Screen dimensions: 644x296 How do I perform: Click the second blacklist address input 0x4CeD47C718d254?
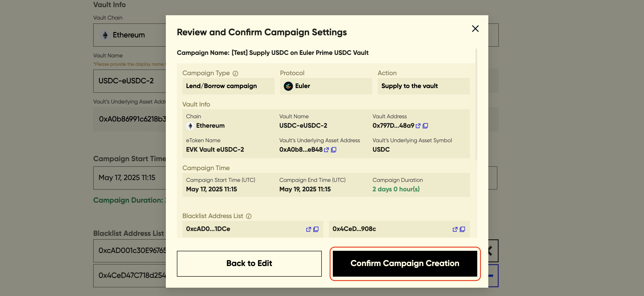[129, 275]
